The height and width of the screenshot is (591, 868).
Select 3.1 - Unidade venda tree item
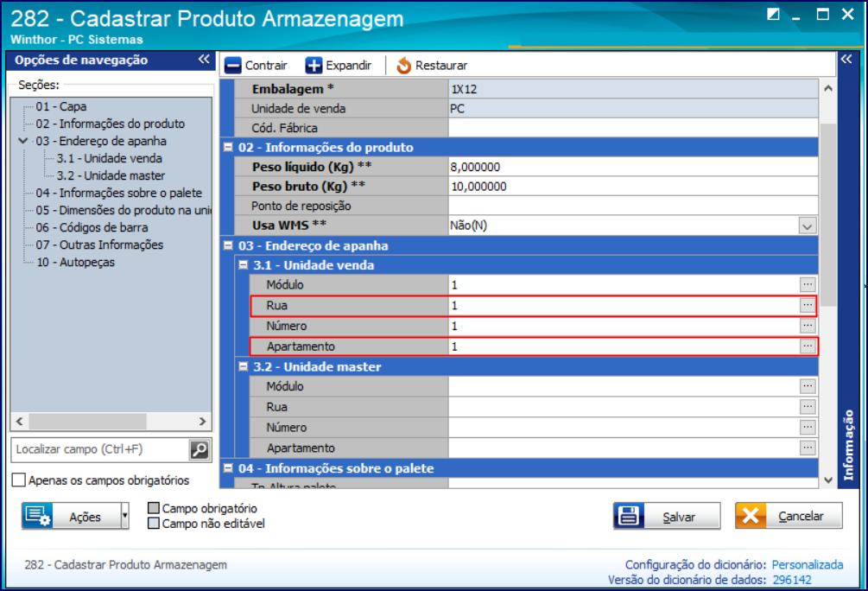click(x=109, y=158)
